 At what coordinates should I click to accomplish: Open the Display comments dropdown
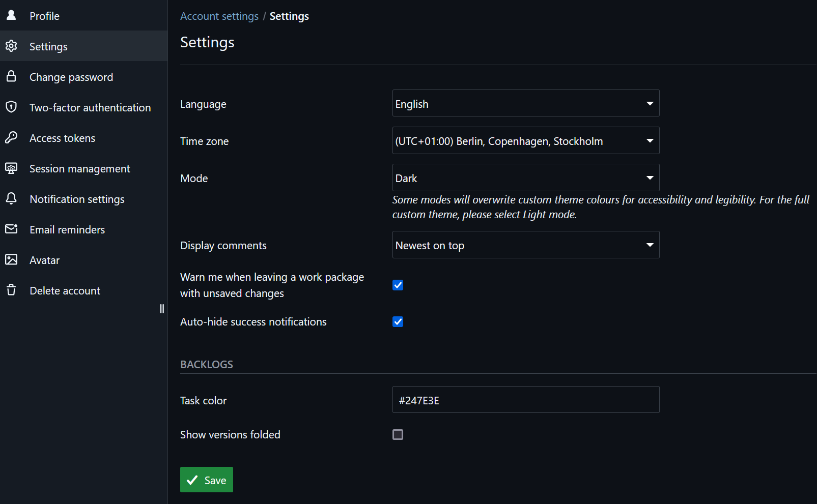(x=526, y=245)
